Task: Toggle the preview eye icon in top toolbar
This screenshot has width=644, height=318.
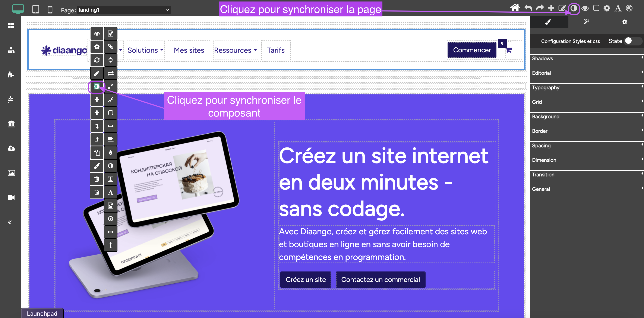Action: click(x=585, y=9)
